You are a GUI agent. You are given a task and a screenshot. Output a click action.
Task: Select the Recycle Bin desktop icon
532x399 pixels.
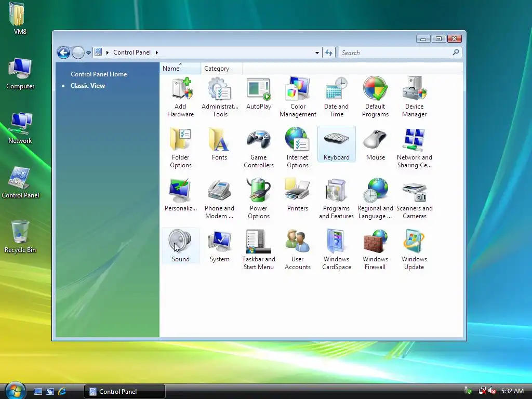pos(20,237)
